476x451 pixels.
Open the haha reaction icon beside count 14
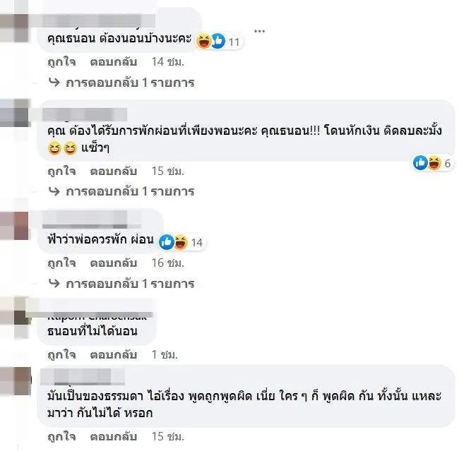pos(181,242)
